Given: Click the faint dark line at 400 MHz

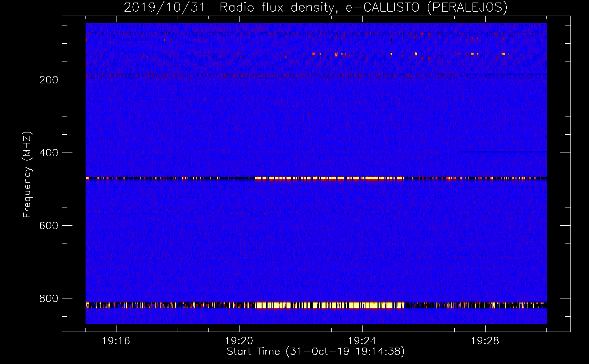Looking at the screenshot, I should (502, 151).
